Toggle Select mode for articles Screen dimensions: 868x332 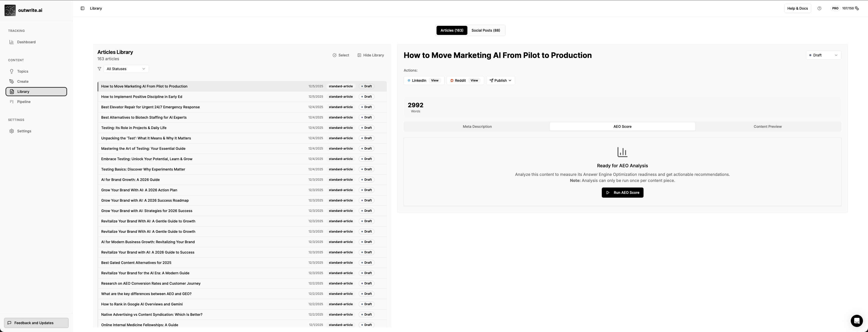point(341,55)
